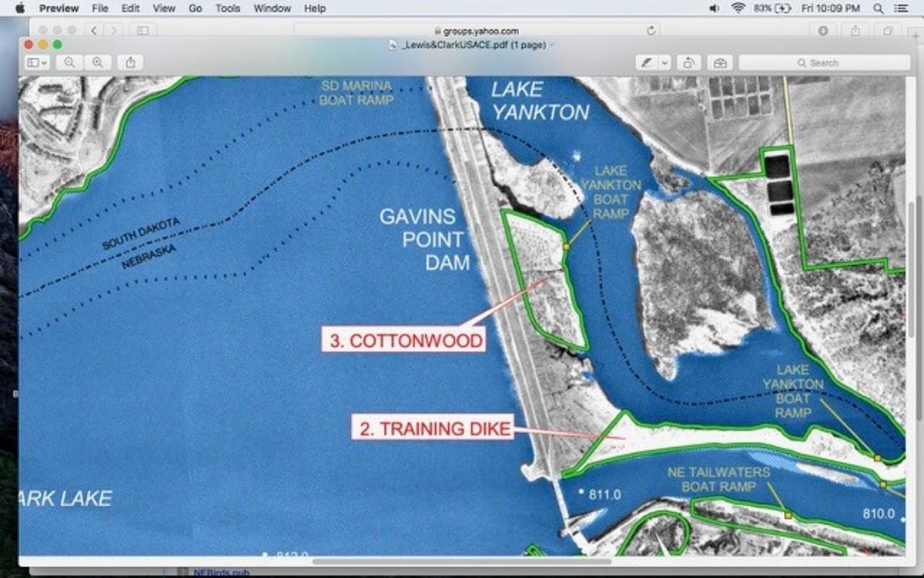This screenshot has width=924, height=578.
Task: Click the GAVINS POINT DAM label
Action: tap(426, 239)
